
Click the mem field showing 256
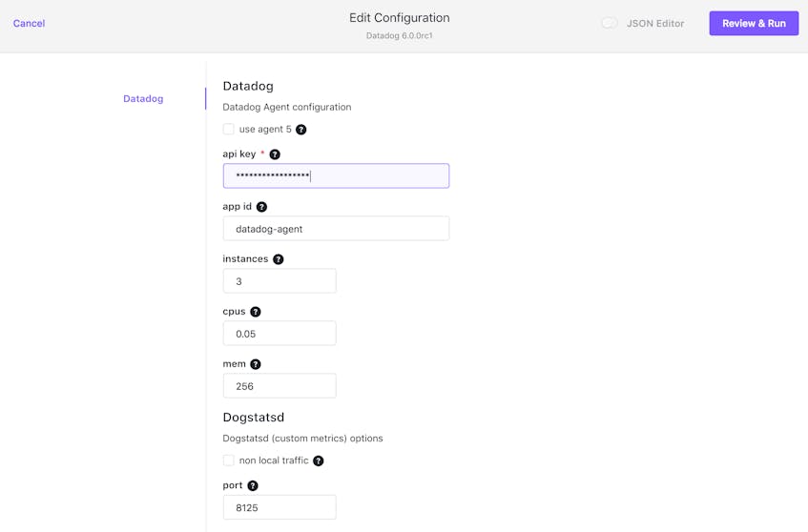click(280, 386)
